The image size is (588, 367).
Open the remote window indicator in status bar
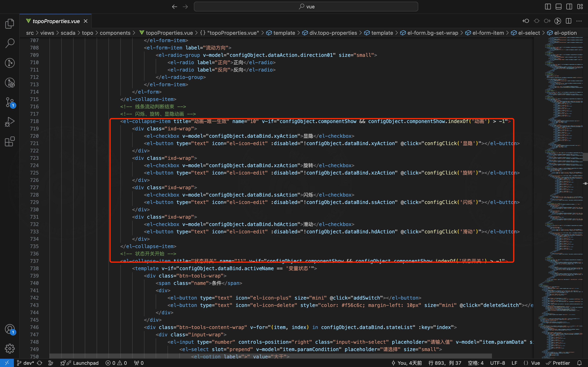coord(7,363)
